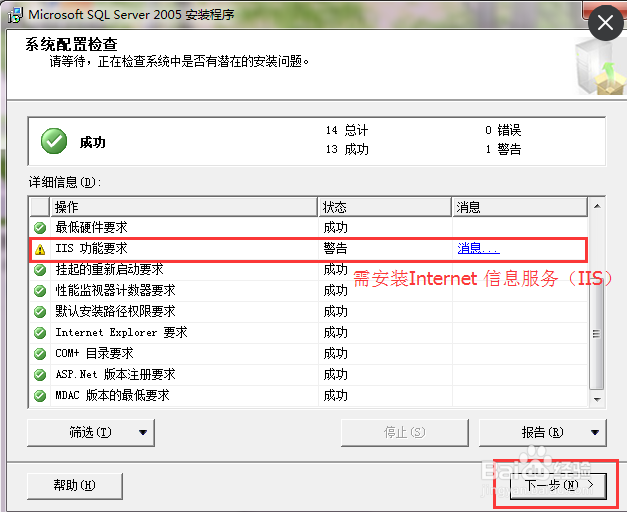
Task: Click the 成功 status of 最低硬件要求 row
Action: point(335,228)
